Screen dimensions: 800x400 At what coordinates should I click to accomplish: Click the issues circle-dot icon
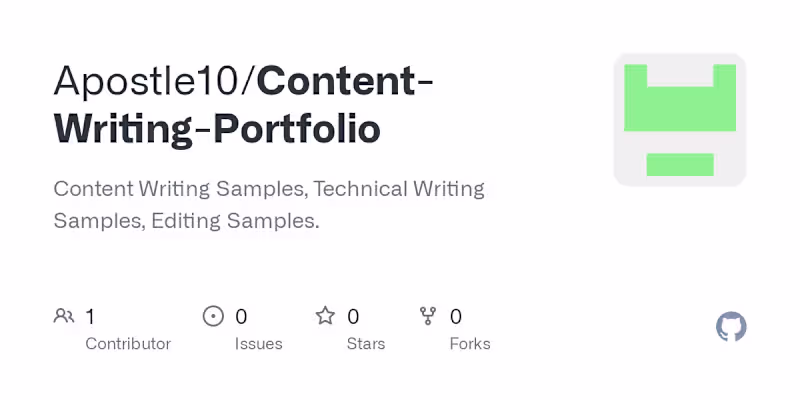213,317
